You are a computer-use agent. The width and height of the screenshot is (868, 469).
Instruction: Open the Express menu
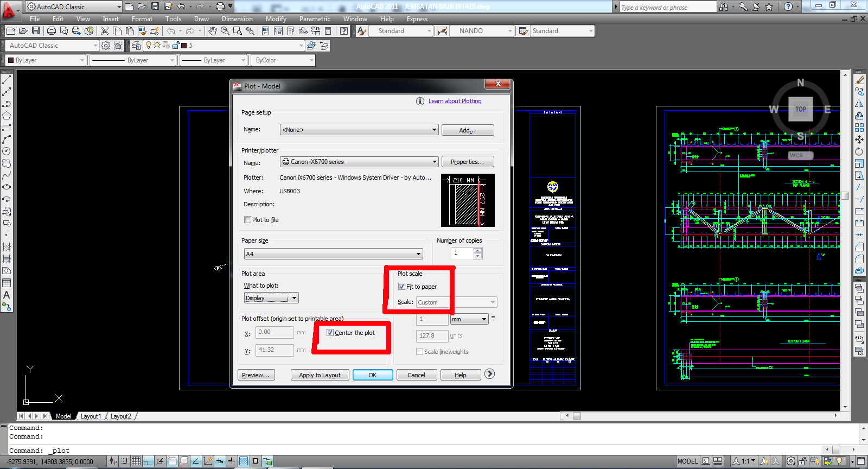(417, 19)
